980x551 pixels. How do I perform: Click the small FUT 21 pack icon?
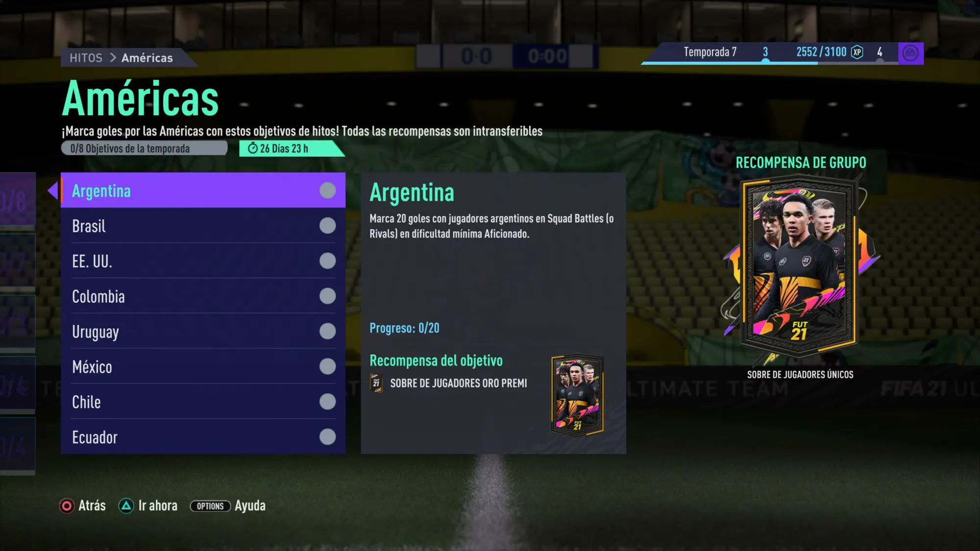click(376, 383)
